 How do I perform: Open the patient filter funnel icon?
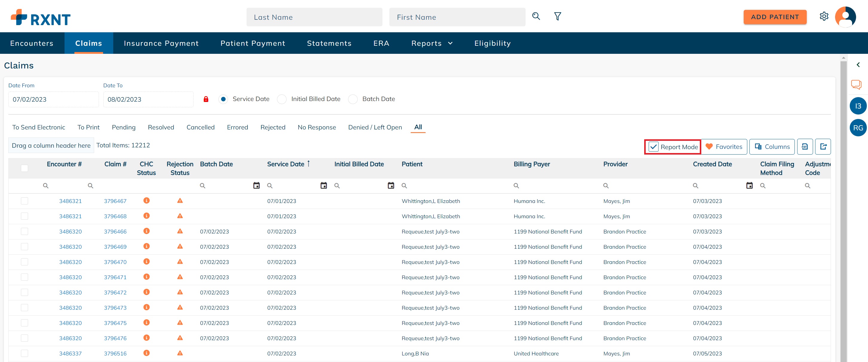coord(558,16)
